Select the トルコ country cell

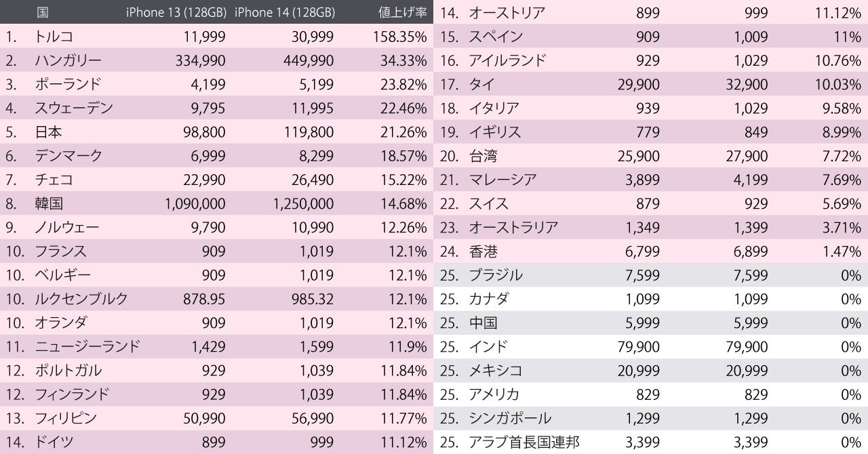point(54,37)
